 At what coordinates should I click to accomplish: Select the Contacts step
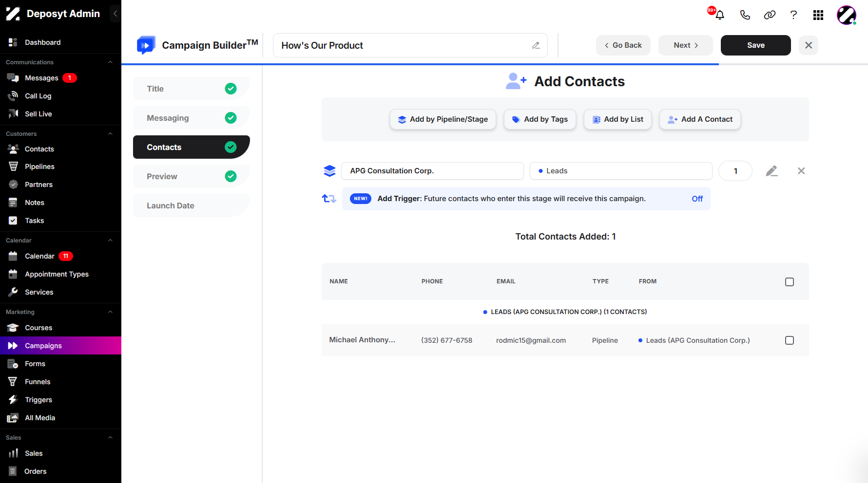(191, 147)
